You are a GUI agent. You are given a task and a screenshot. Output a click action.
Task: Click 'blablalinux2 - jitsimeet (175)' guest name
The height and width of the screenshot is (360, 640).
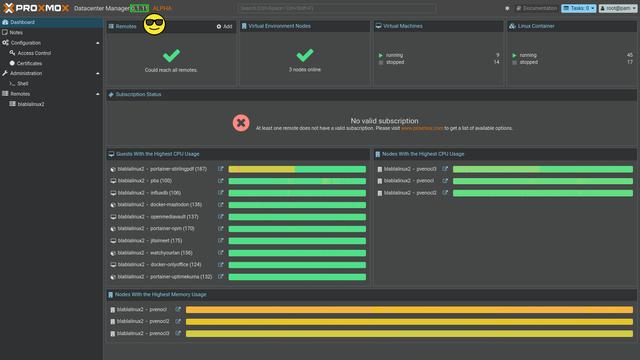(150, 240)
